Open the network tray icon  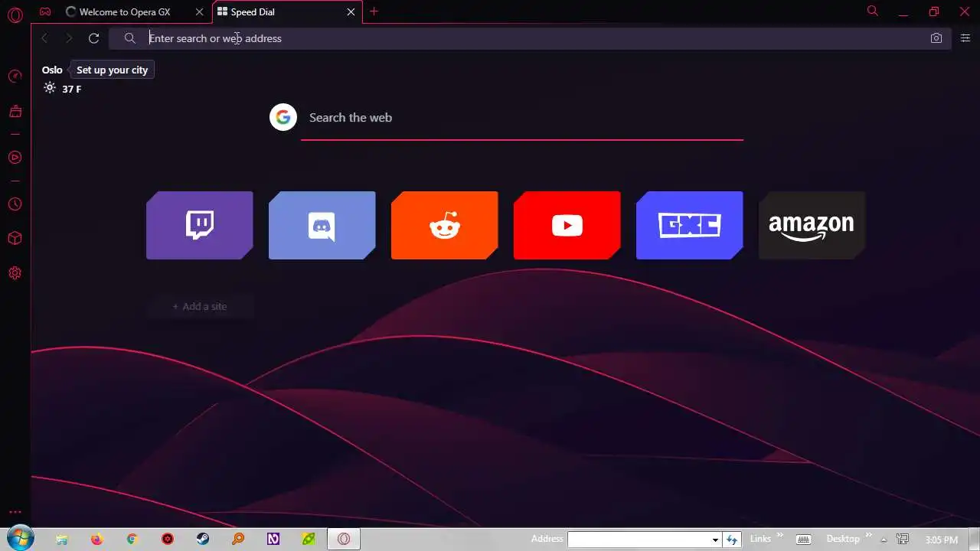(903, 540)
